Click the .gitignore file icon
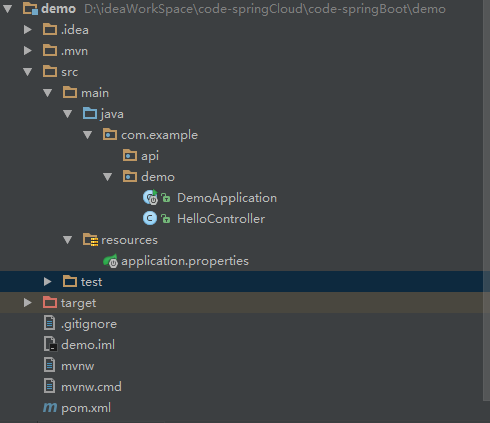This screenshot has width=490, height=423. 49,323
